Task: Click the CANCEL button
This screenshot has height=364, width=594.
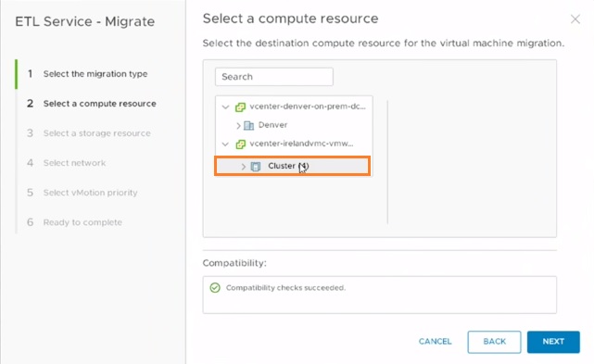Action: (x=435, y=342)
